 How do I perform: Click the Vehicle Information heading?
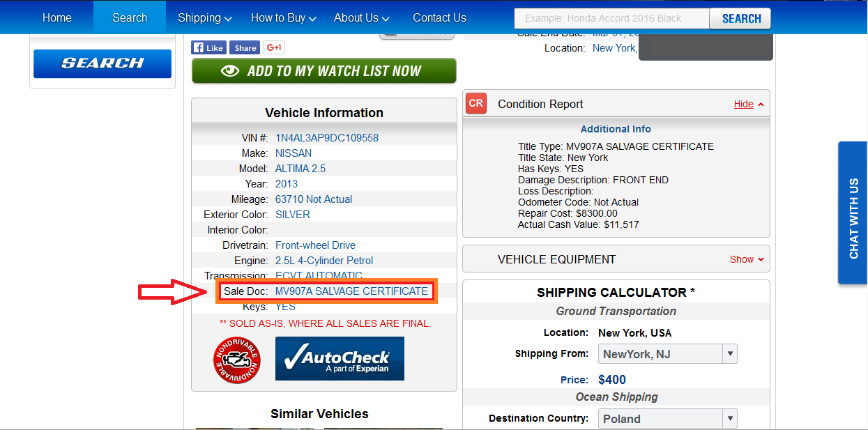(x=324, y=113)
